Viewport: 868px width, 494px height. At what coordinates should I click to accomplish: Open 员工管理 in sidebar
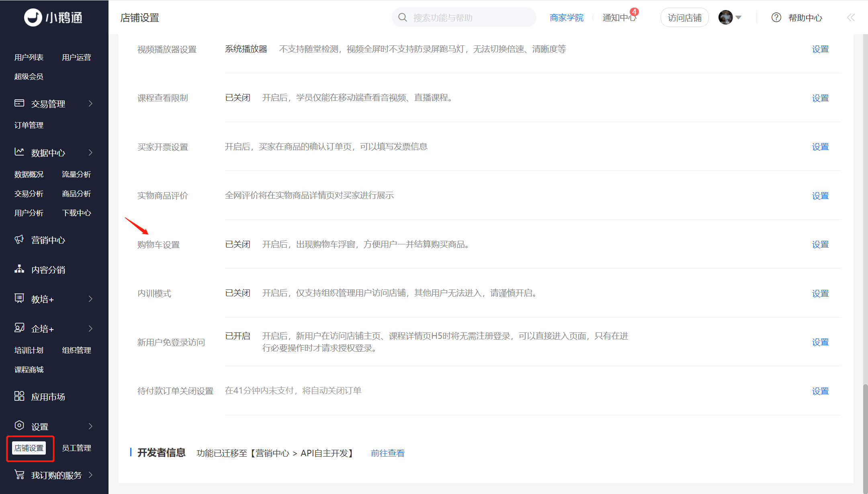(x=76, y=448)
